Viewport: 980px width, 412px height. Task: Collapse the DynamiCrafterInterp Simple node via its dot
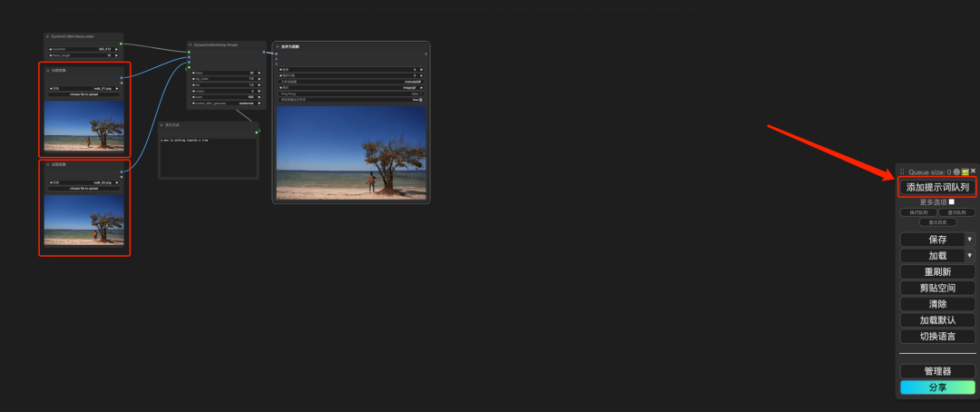tap(191, 44)
